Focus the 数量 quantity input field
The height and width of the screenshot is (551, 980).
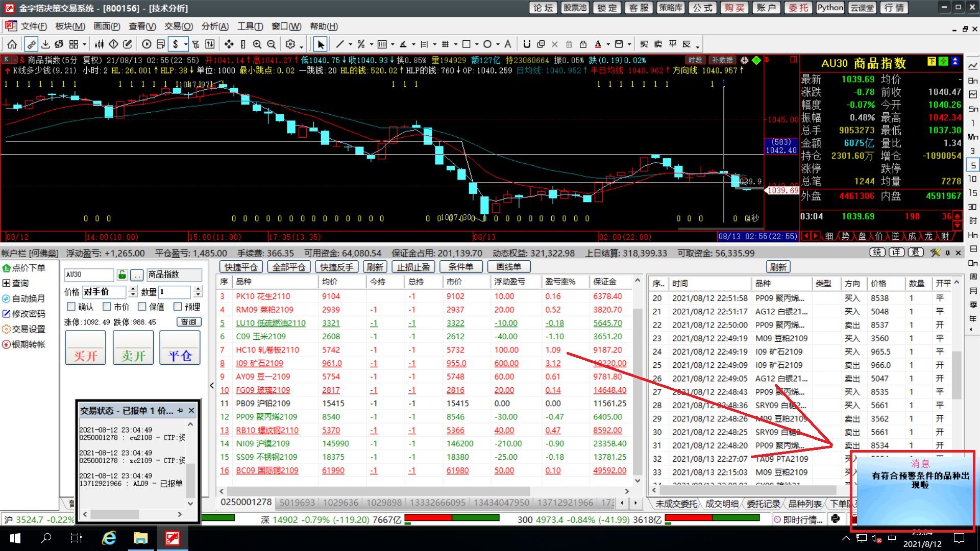coord(174,292)
